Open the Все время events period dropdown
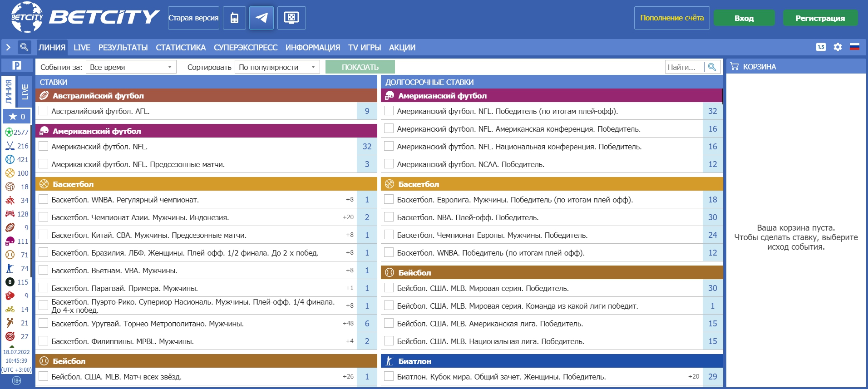This screenshot has height=389, width=868. click(x=131, y=67)
